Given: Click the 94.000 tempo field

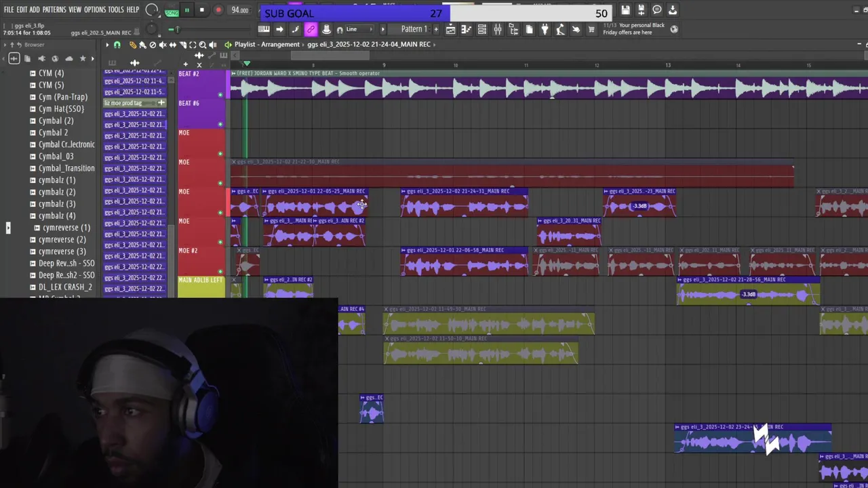Looking at the screenshot, I should tap(240, 10).
